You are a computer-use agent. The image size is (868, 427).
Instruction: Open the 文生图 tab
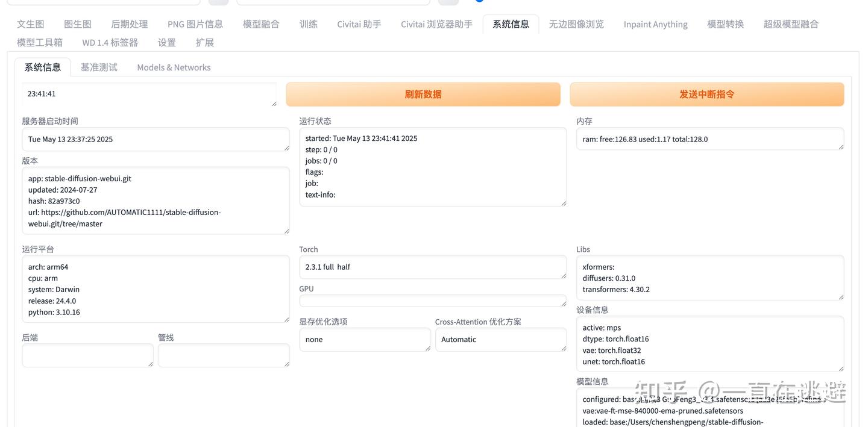click(31, 24)
